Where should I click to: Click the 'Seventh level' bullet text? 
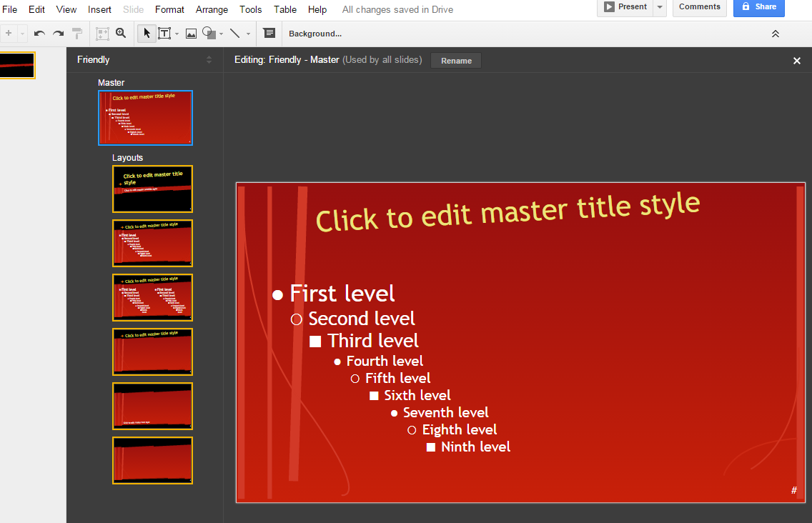[446, 412]
